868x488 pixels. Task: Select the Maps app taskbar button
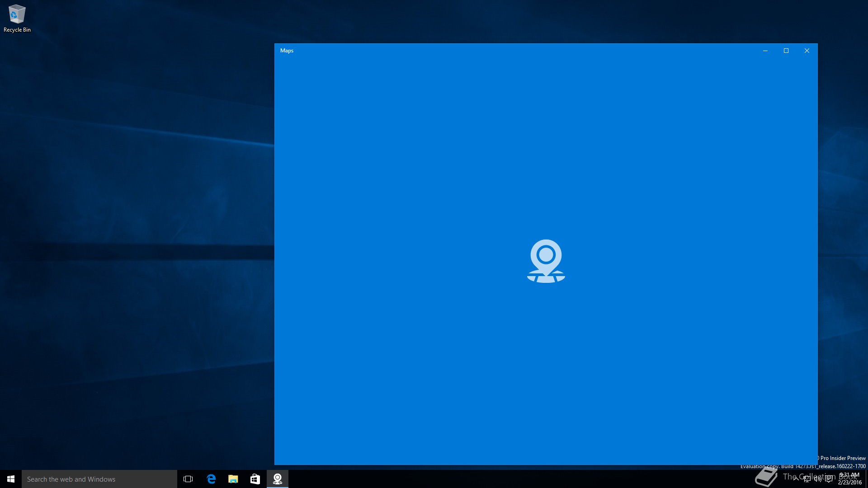pyautogui.click(x=277, y=479)
